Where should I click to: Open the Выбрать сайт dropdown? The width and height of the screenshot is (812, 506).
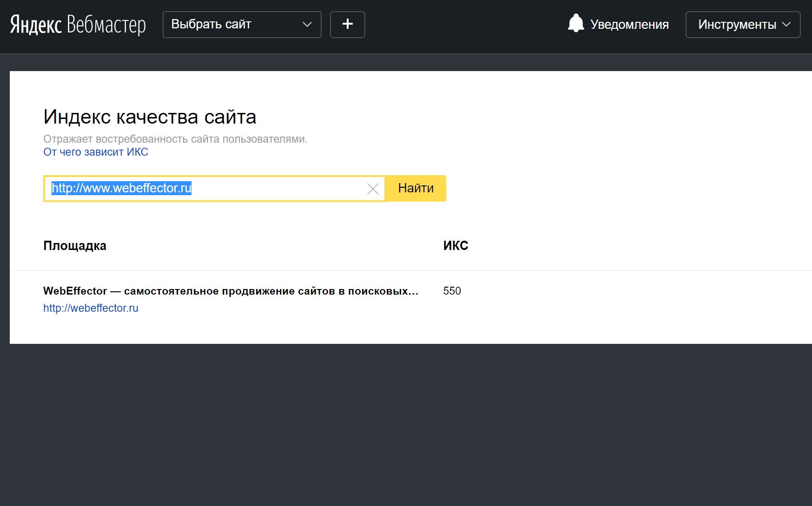pos(241,25)
